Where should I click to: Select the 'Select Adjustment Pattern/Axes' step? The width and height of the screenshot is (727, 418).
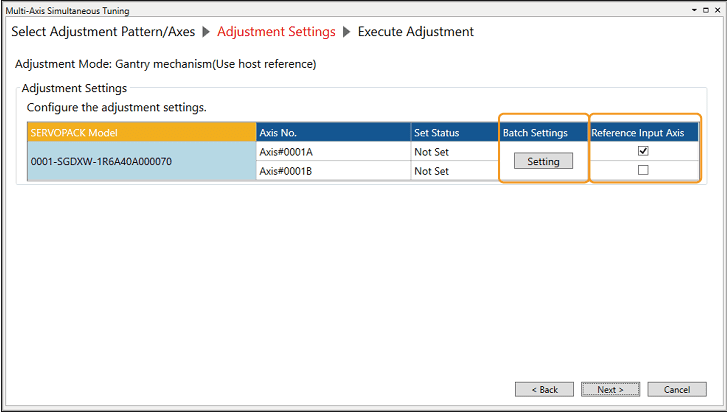click(x=103, y=31)
